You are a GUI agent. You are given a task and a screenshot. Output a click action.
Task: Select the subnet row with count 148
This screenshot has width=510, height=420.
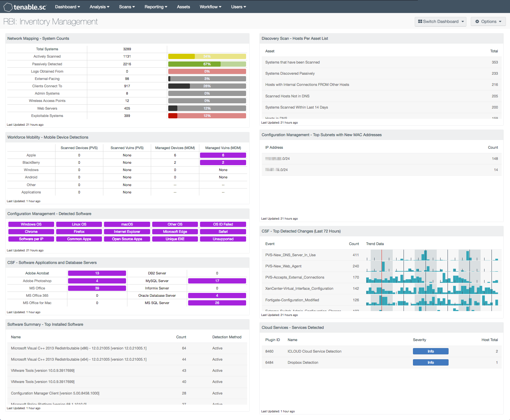pyautogui.click(x=382, y=159)
